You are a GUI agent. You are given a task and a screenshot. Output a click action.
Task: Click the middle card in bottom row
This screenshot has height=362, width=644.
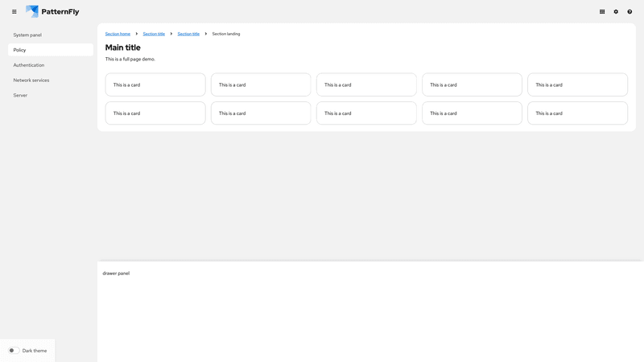click(x=366, y=113)
